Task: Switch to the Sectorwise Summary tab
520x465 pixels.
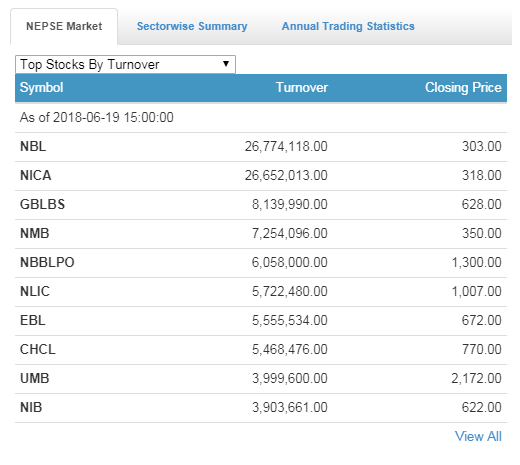Action: pos(192,26)
